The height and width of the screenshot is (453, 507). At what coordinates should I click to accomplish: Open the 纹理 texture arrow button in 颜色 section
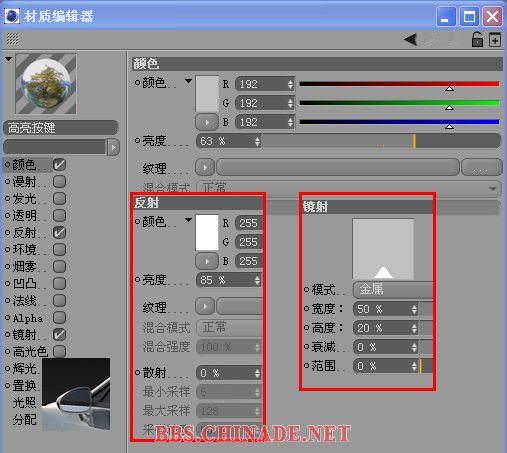tap(205, 167)
